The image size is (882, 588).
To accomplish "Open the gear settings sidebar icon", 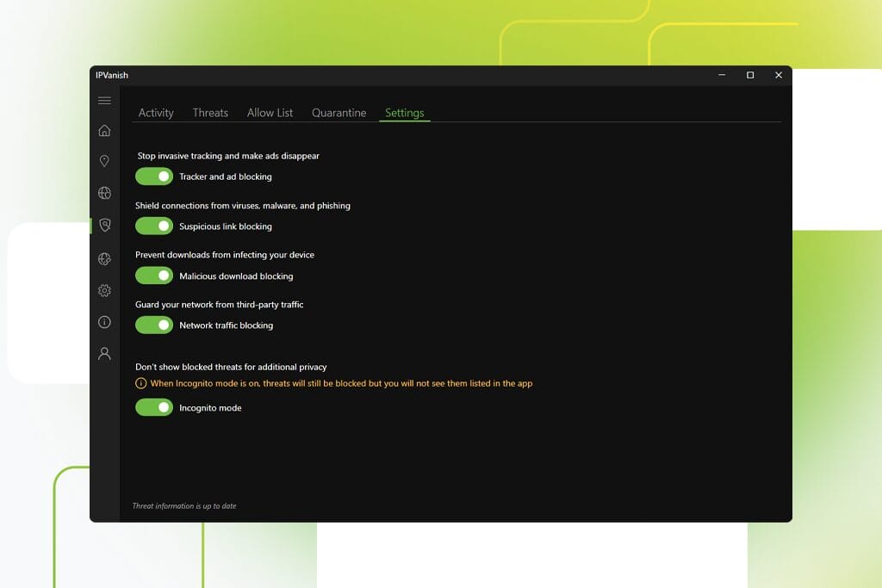I will coord(104,291).
